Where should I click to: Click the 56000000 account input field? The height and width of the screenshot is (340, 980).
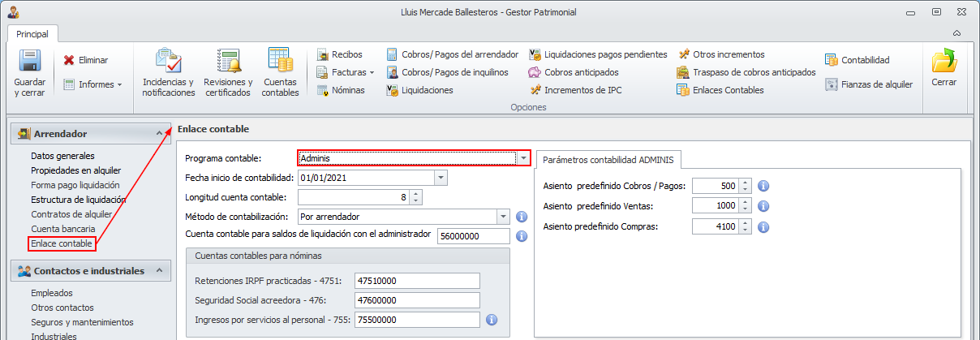click(474, 236)
